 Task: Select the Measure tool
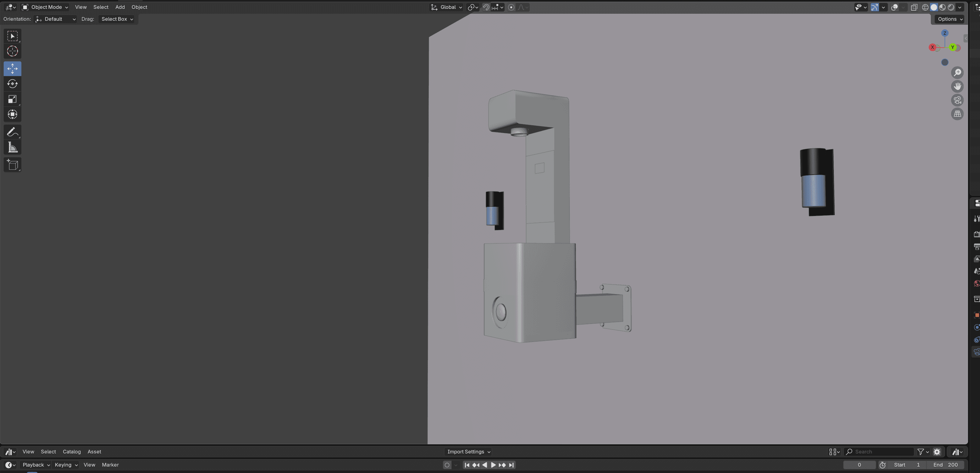point(12,148)
